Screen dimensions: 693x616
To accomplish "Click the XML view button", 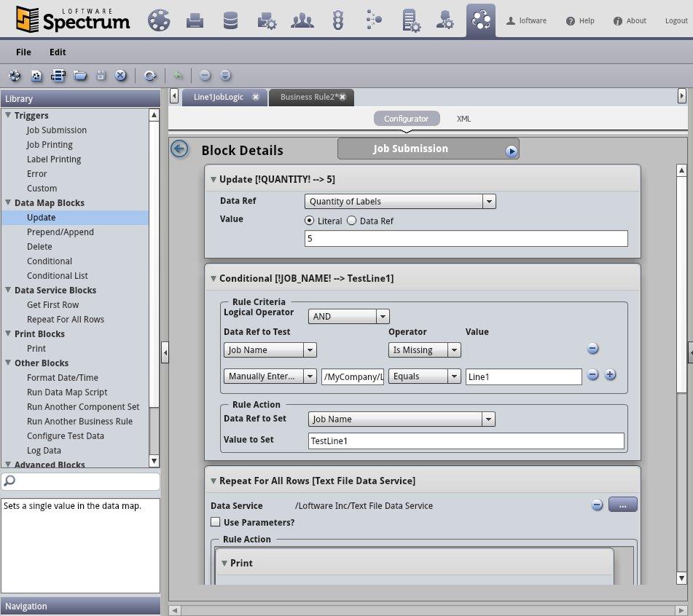I will (463, 119).
